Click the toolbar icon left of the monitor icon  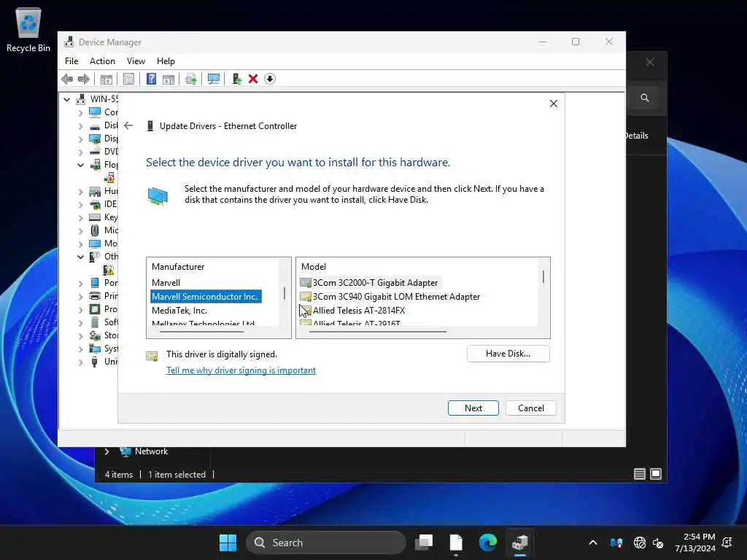pyautogui.click(x=191, y=79)
